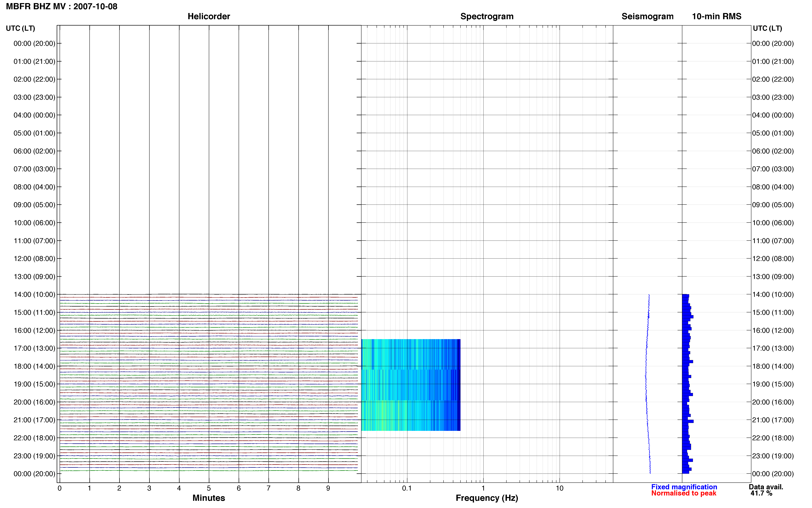Click the 'Normalised to peak' legend text
This screenshot has height=508, width=812.
point(684,493)
